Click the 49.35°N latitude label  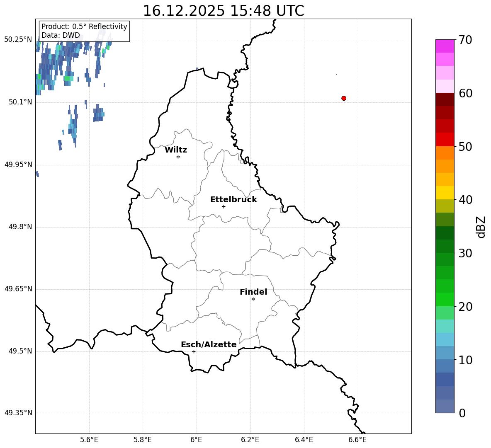[18, 413]
